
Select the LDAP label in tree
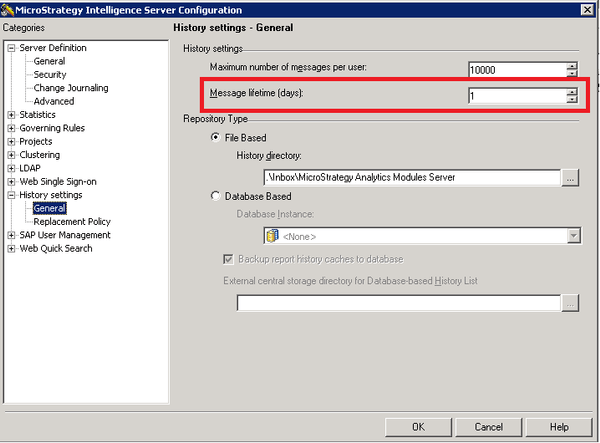(x=30, y=168)
